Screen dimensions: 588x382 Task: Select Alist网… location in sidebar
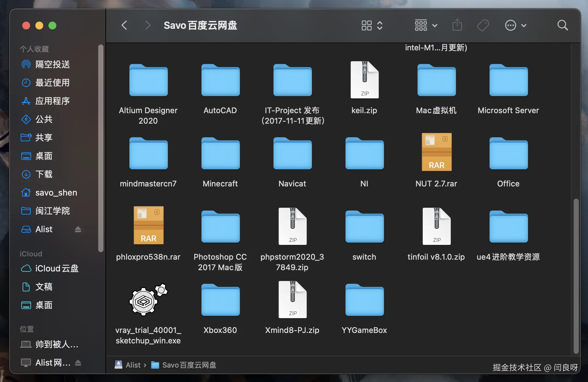pyautogui.click(x=46, y=363)
